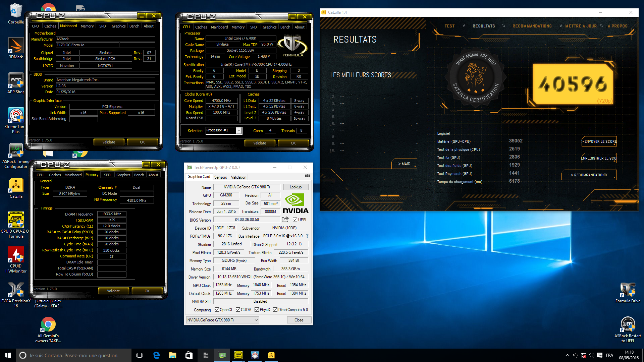
Task: Open Bench tab in Mainboard CPU-Z window
Action: (134, 26)
